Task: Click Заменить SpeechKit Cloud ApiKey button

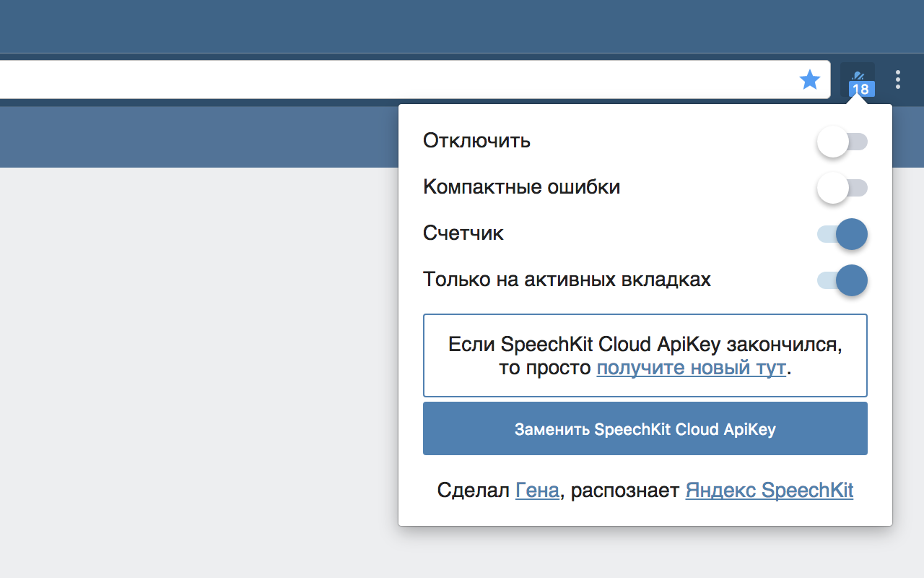Action: [645, 429]
